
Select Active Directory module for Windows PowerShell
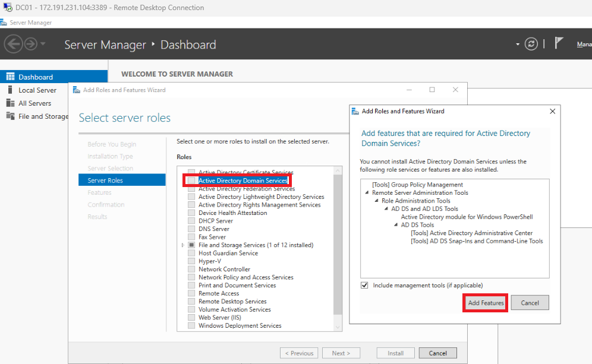467,217
